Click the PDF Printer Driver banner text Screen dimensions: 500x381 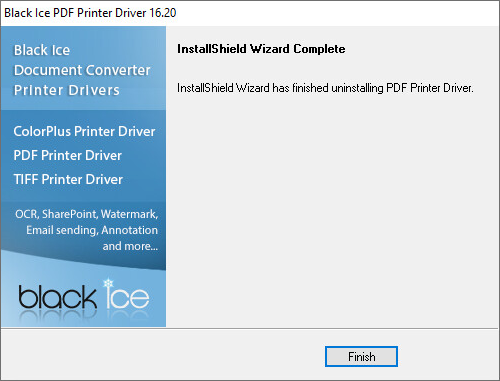68,155
